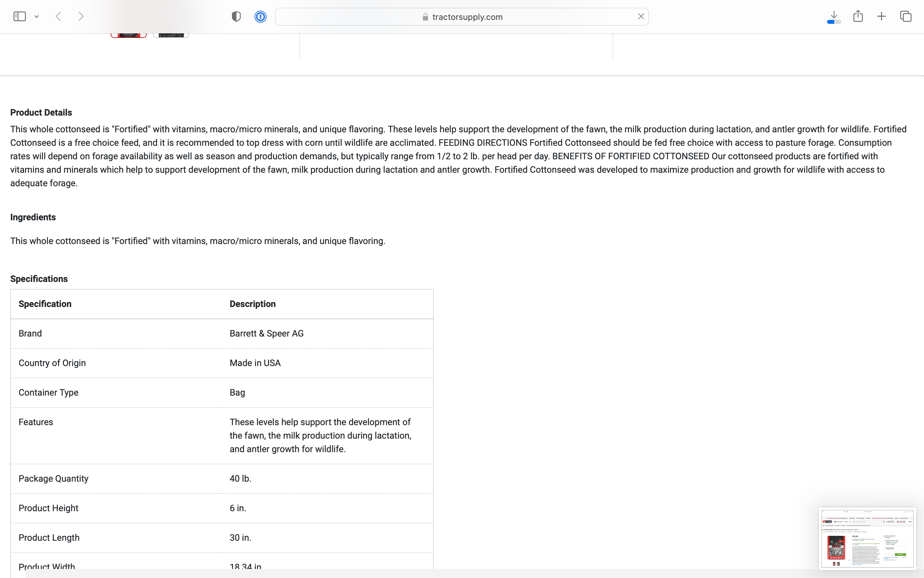Select the Made in USA cell
This screenshot has height=578, width=924.
[x=255, y=363]
